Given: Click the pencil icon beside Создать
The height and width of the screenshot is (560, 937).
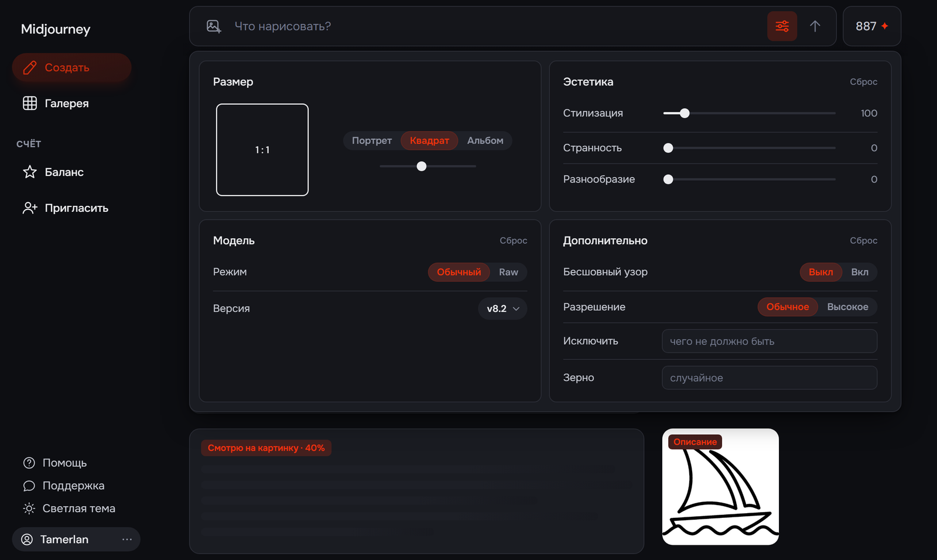Looking at the screenshot, I should [x=30, y=68].
